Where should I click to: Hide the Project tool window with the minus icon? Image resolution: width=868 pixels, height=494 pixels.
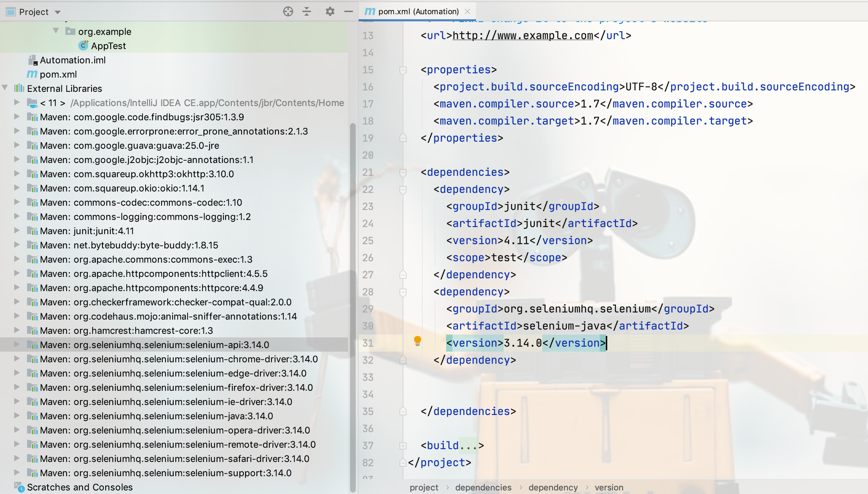pyautogui.click(x=348, y=12)
